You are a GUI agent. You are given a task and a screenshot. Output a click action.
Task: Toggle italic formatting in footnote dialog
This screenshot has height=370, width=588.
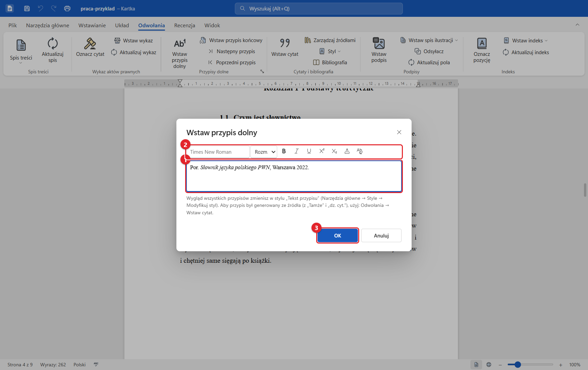[296, 151]
